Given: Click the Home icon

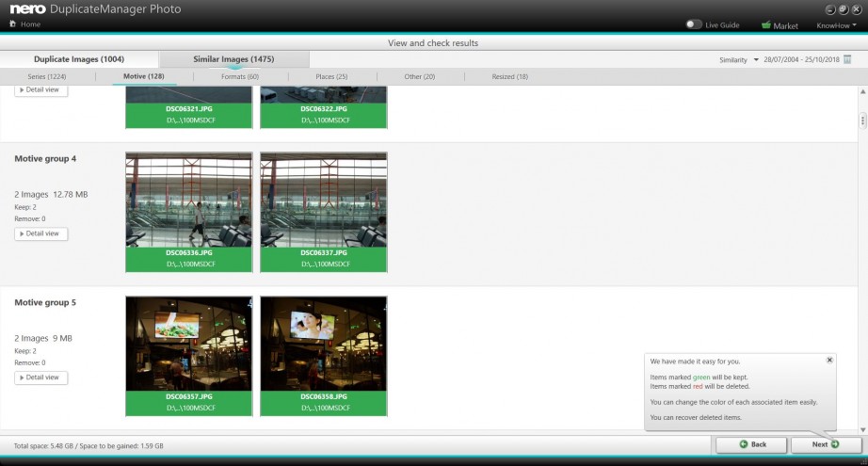Looking at the screenshot, I should click(x=13, y=24).
